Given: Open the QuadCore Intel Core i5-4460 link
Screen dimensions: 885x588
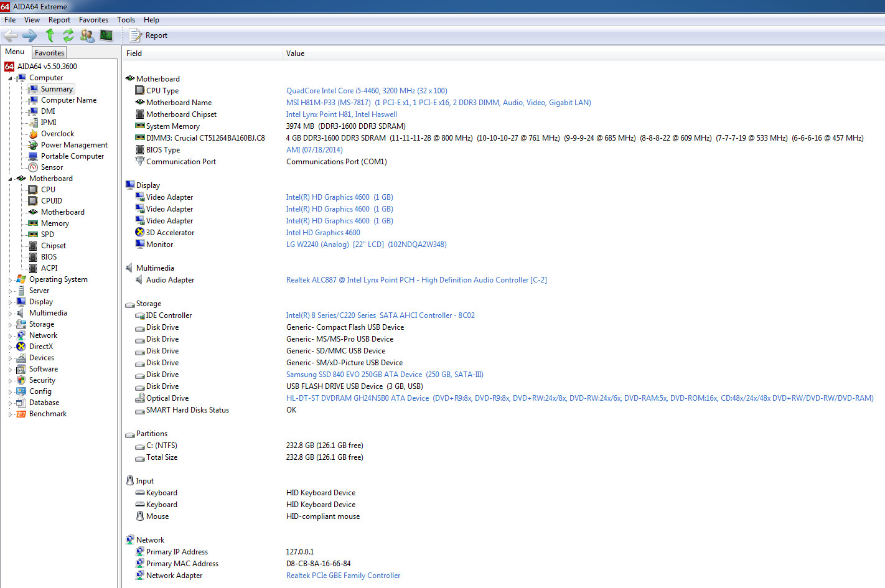Looking at the screenshot, I should pos(367,91).
